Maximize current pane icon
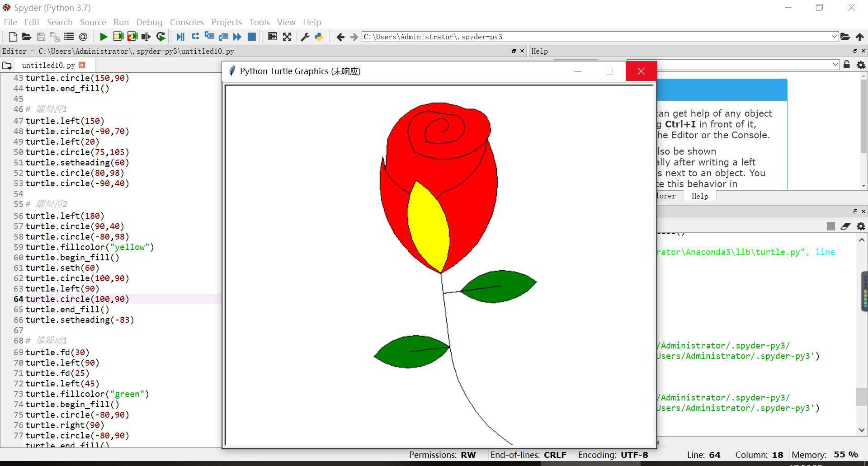 [x=272, y=37]
